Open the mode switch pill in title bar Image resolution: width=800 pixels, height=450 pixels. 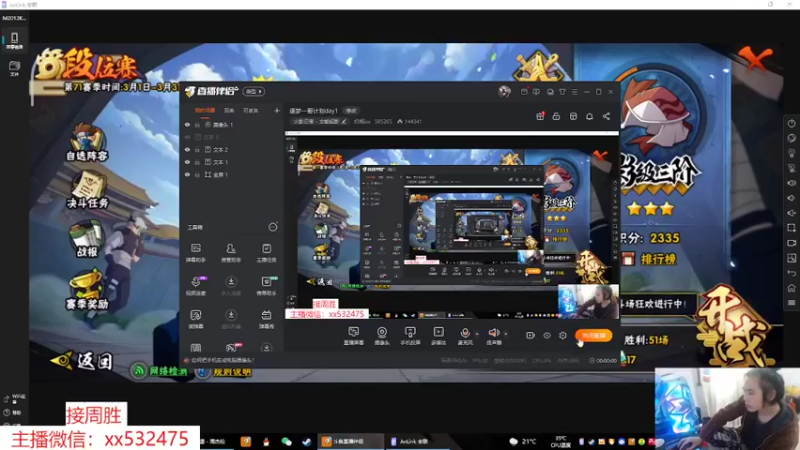(x=254, y=91)
